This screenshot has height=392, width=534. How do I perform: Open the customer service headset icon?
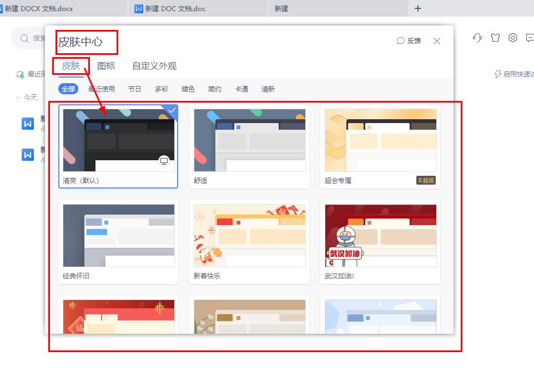coord(477,38)
